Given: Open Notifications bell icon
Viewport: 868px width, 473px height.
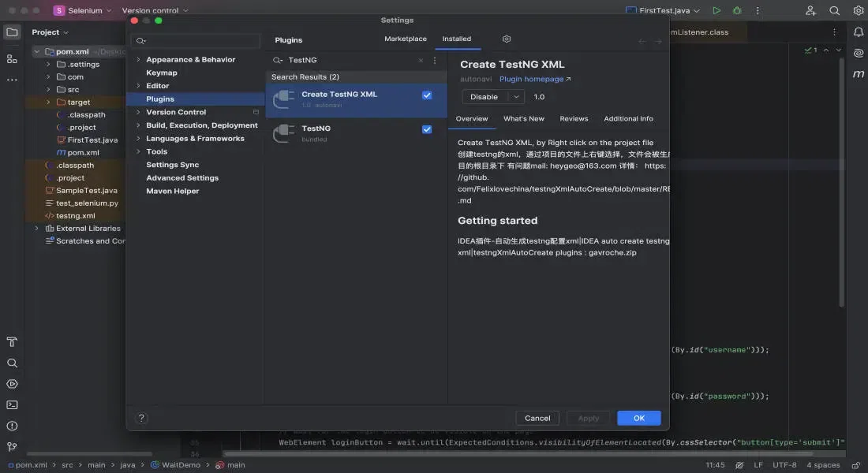Looking at the screenshot, I should (x=858, y=32).
